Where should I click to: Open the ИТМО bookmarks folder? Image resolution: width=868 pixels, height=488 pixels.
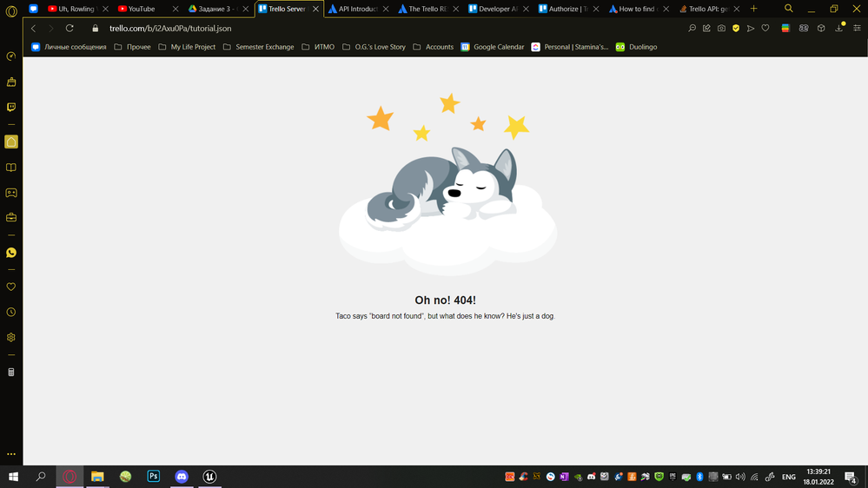(x=318, y=47)
